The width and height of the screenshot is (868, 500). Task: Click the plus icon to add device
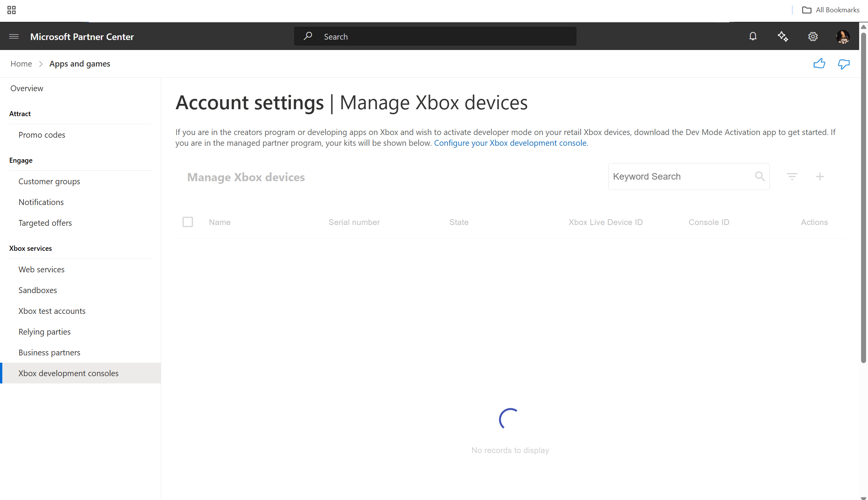click(x=820, y=177)
